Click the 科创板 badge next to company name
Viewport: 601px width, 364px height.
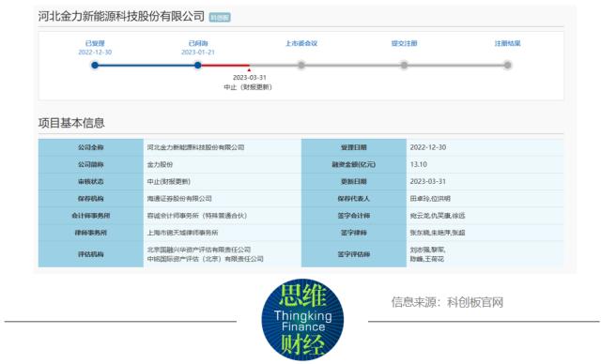(x=220, y=17)
